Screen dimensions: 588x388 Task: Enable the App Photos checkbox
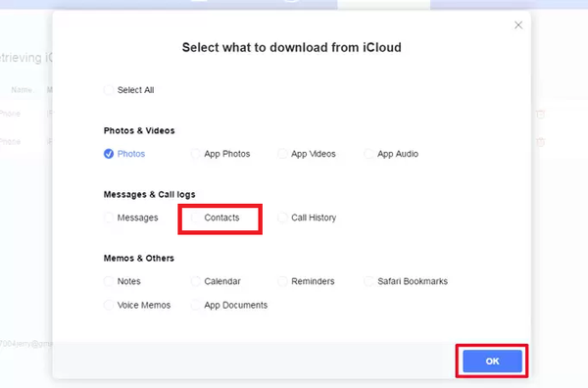click(195, 154)
